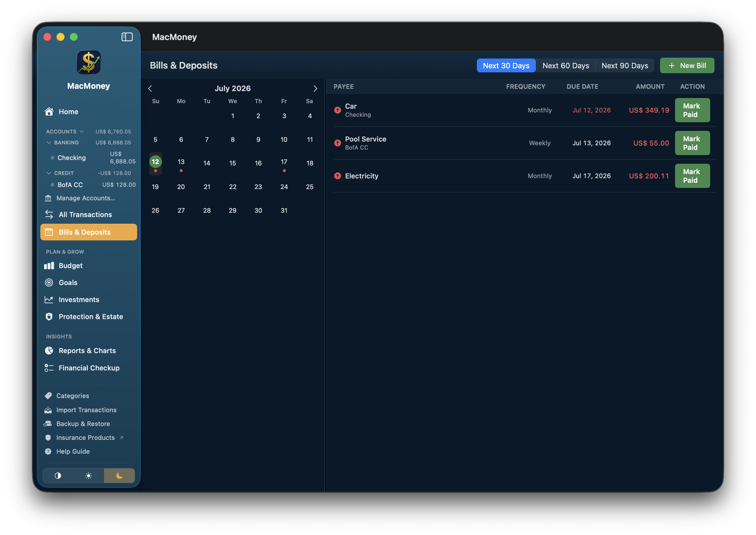Select July 31 on the calendar
756x535 pixels.
(284, 210)
